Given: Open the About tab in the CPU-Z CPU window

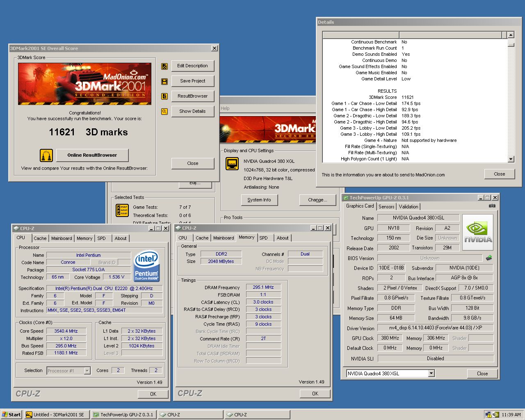Looking at the screenshot, I should pyautogui.click(x=121, y=238).
